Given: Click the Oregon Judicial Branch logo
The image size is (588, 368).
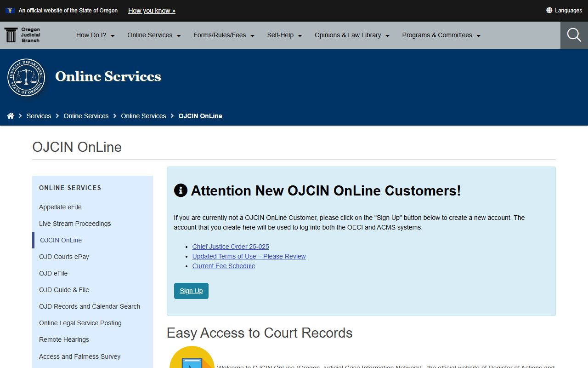Looking at the screenshot, I should (23, 35).
